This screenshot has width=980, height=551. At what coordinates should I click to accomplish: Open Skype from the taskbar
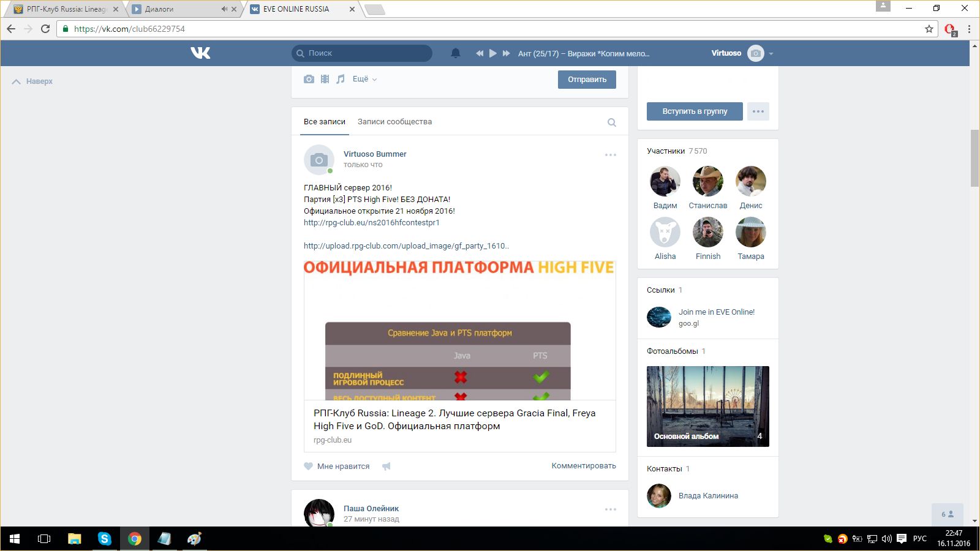point(105,539)
